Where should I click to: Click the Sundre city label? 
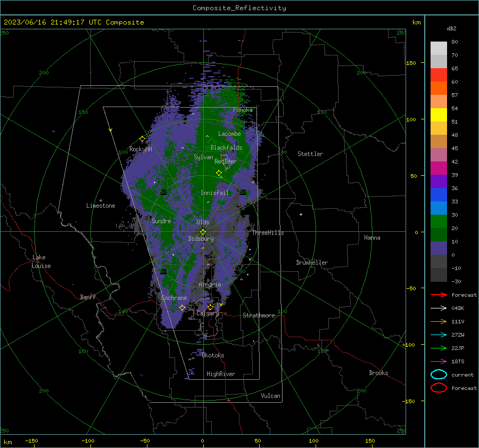[161, 221]
